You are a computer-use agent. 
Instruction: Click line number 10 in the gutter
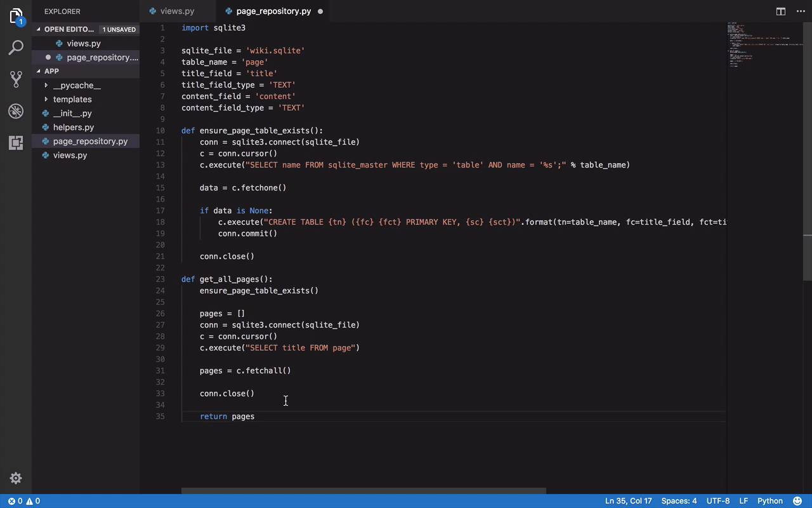point(160,131)
